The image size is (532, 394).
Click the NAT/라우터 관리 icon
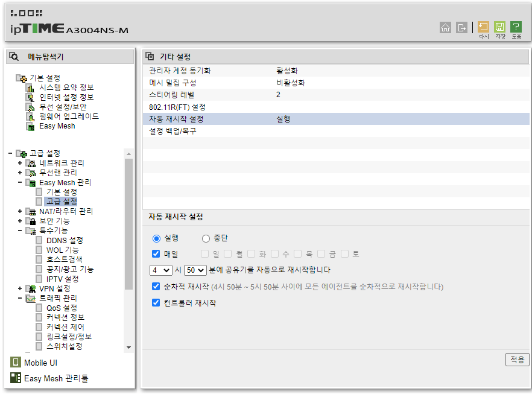31,212
